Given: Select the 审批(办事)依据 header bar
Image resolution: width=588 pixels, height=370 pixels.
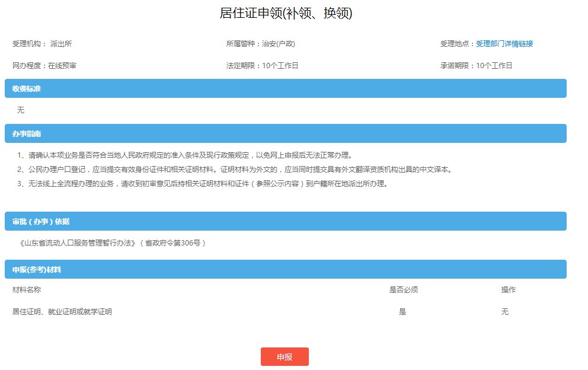Looking at the screenshot, I should (x=285, y=221).
